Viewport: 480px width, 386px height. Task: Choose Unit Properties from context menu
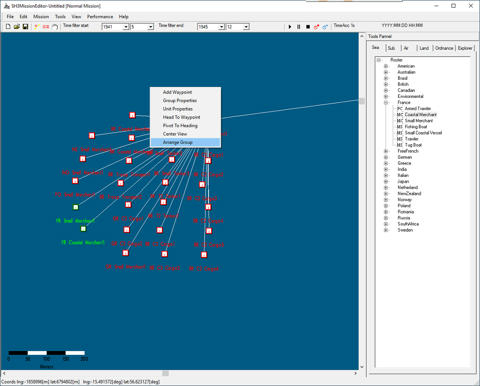coord(186,109)
